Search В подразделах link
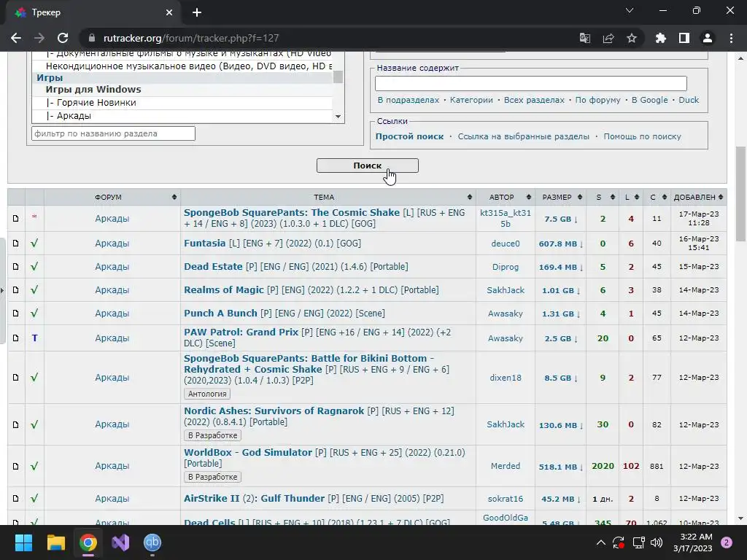 click(409, 100)
